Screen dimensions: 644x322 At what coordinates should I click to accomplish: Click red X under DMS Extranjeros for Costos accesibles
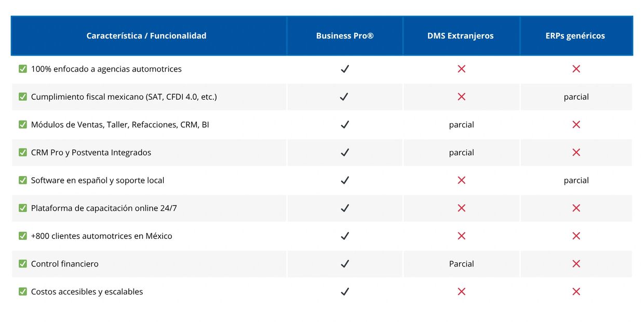461,291
